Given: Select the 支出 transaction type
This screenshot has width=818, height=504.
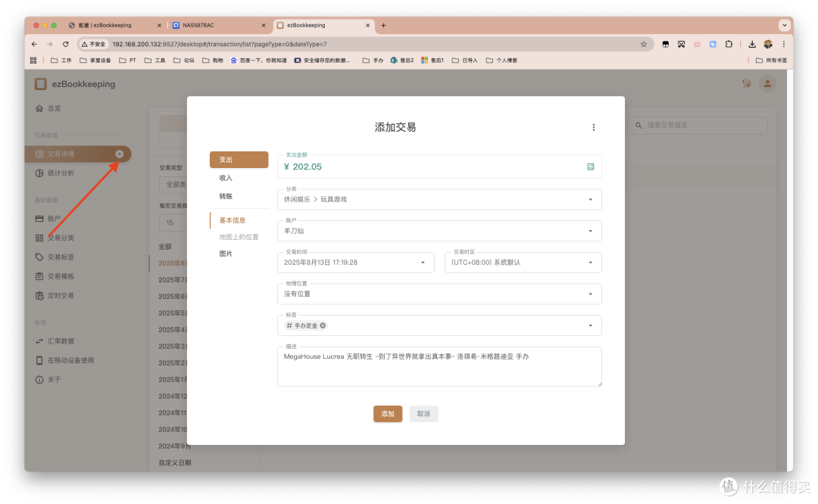Looking at the screenshot, I should point(239,160).
